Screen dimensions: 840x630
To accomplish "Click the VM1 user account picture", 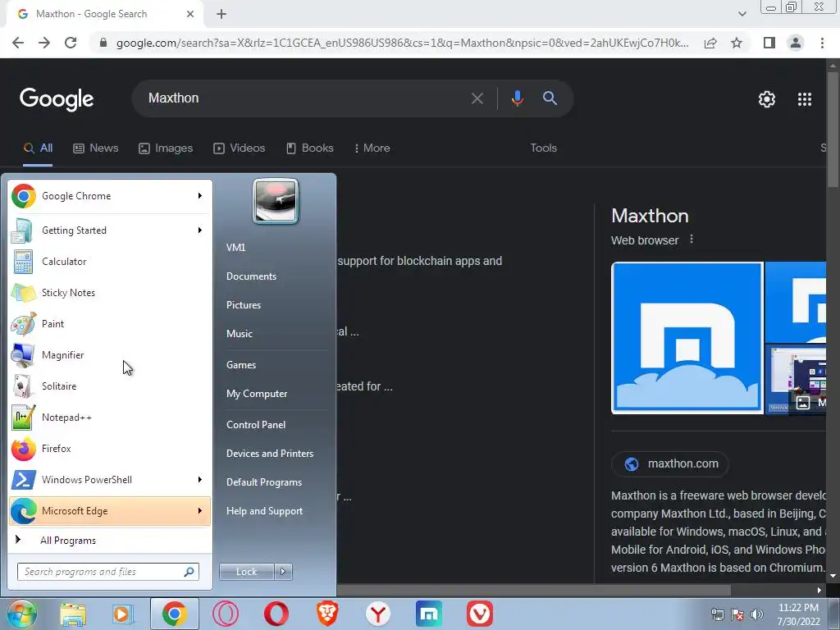I will click(x=276, y=202).
